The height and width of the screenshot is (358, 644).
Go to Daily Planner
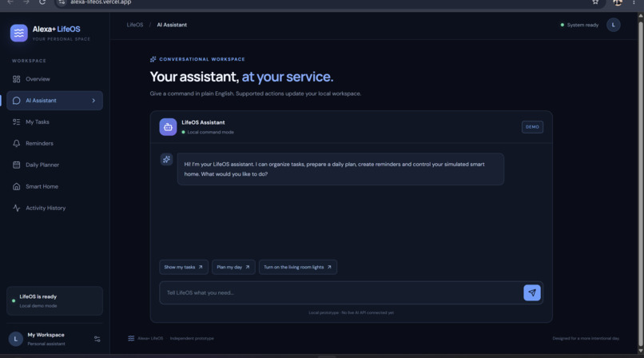tap(54, 165)
